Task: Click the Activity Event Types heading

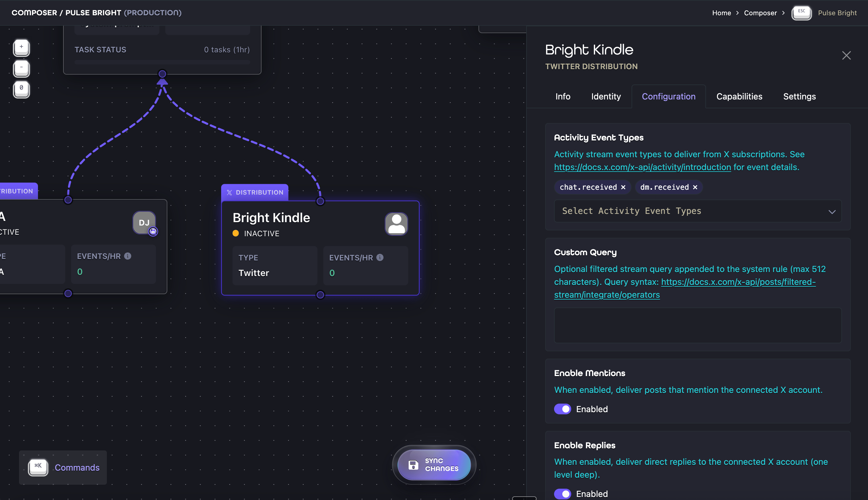Action: pyautogui.click(x=598, y=138)
